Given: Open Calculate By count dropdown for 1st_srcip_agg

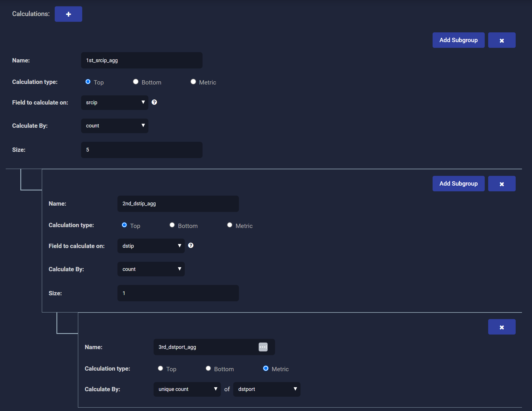Looking at the screenshot, I should 115,126.
